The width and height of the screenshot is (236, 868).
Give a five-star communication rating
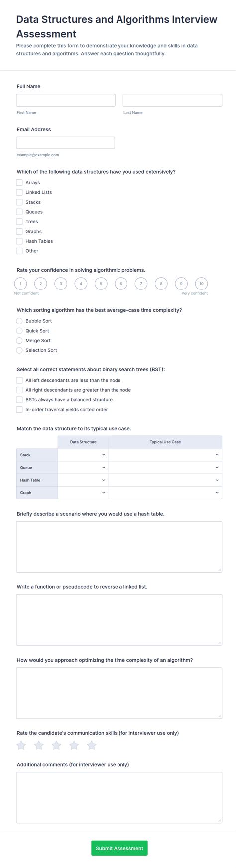click(x=92, y=745)
